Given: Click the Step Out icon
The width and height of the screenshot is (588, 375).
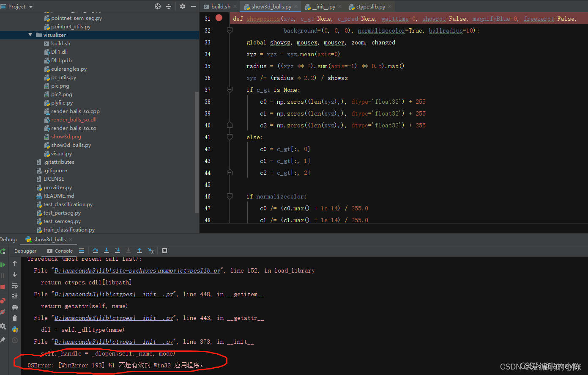Looking at the screenshot, I should pyautogui.click(x=139, y=251).
